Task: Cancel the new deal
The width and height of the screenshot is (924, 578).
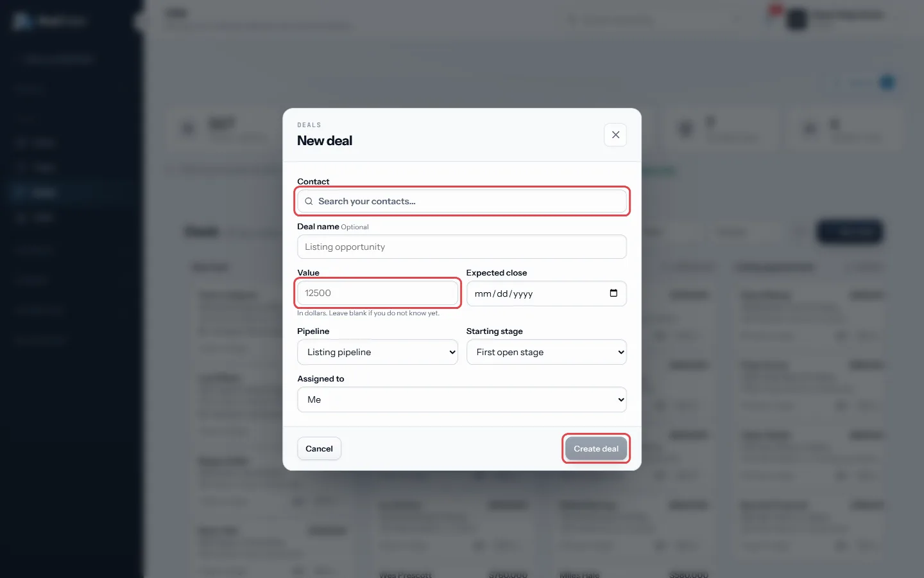Action: (x=319, y=449)
